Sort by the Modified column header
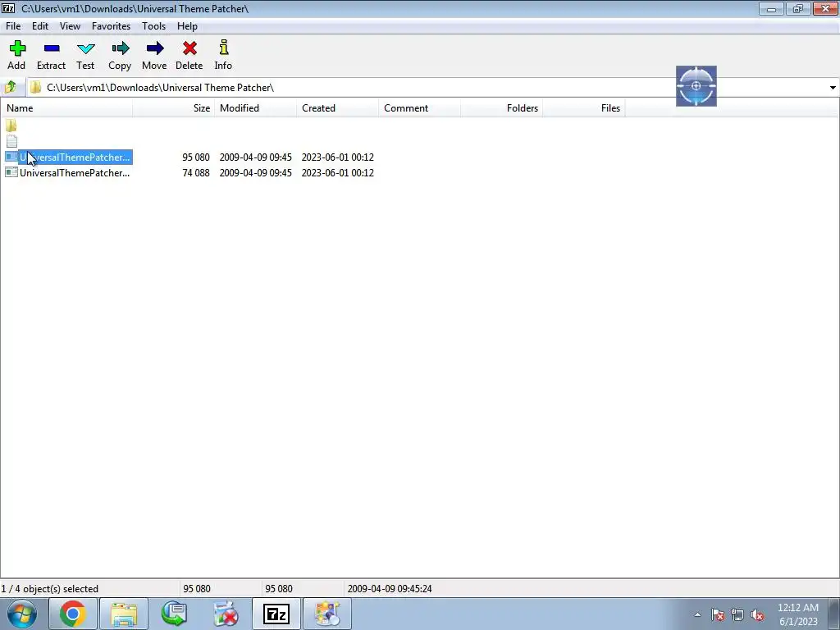Screen dimensions: 840x630 coord(256,108)
